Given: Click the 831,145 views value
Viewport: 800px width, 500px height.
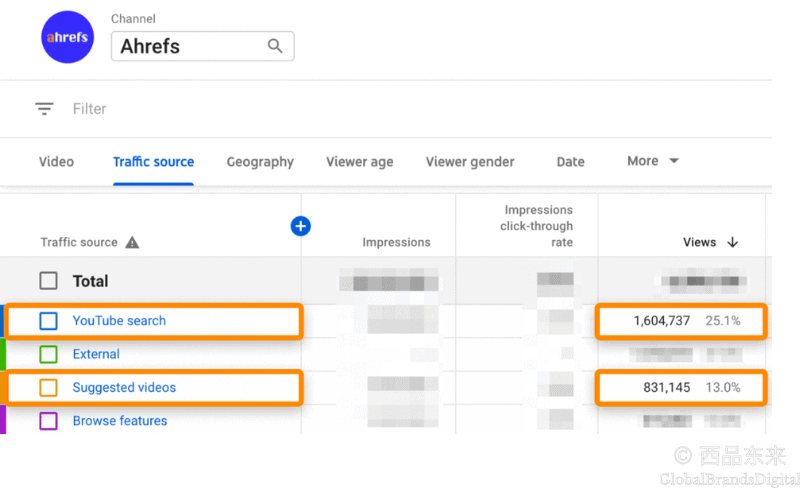Looking at the screenshot, I should point(666,388).
